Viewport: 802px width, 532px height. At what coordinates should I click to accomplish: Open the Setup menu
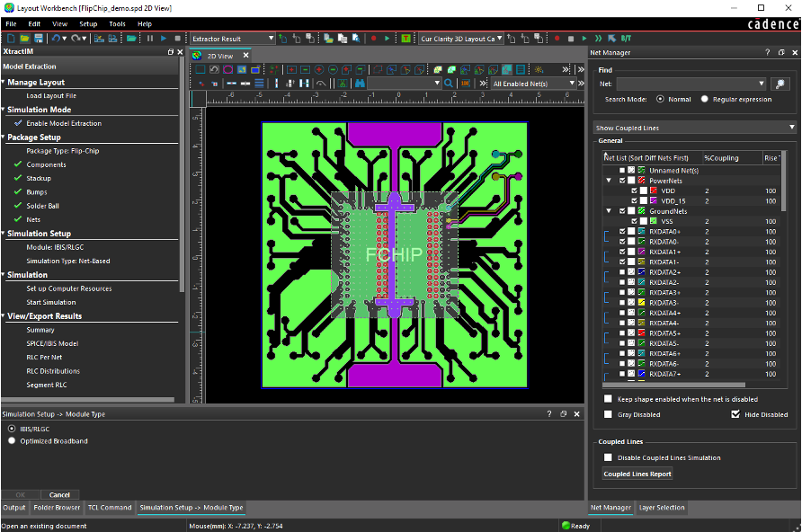tap(88, 23)
